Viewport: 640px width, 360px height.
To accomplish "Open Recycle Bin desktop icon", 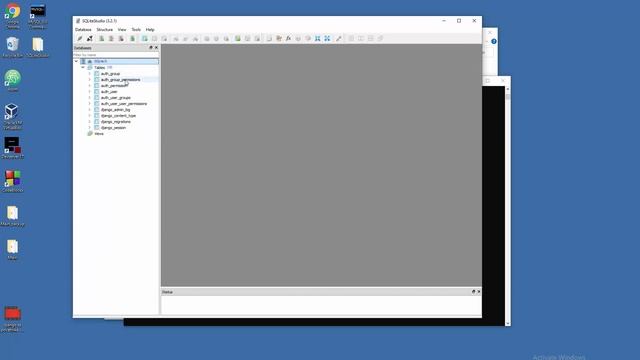I will 13,47.
